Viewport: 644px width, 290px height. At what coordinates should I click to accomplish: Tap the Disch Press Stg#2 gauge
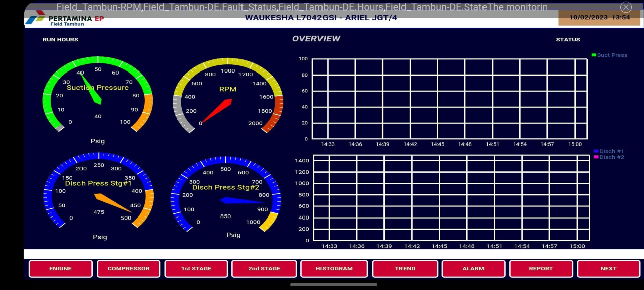[226, 194]
